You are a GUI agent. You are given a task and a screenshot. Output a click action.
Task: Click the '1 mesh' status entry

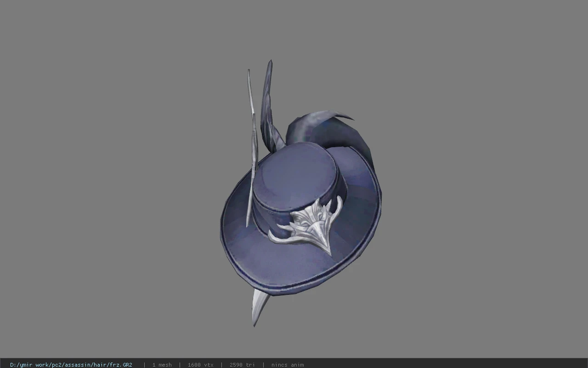pyautogui.click(x=162, y=365)
